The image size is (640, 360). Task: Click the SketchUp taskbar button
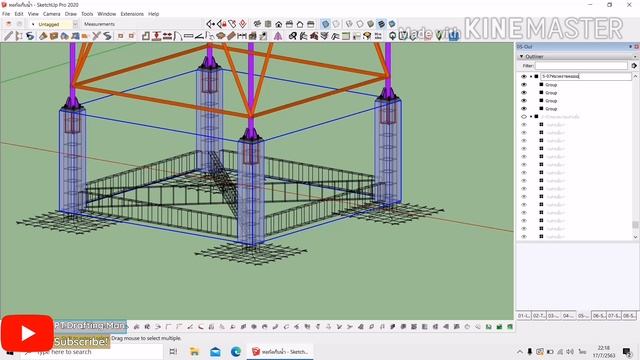tap(280, 351)
